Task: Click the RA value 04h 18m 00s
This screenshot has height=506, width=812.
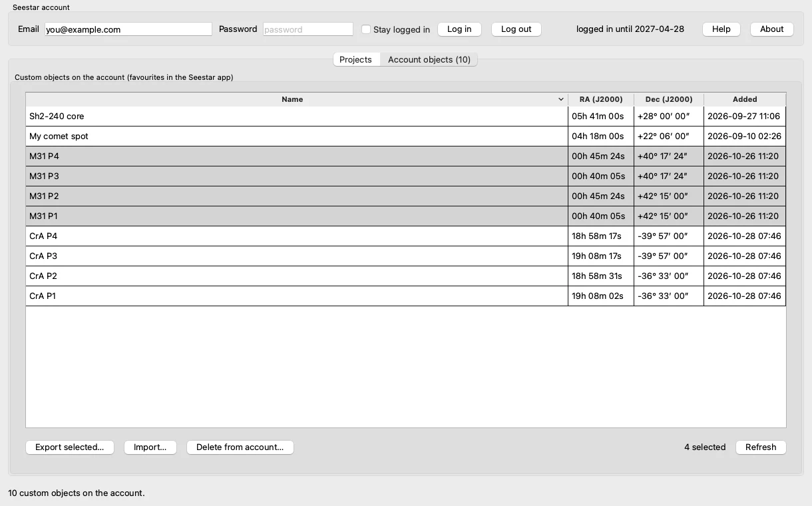Action: pyautogui.click(x=598, y=136)
